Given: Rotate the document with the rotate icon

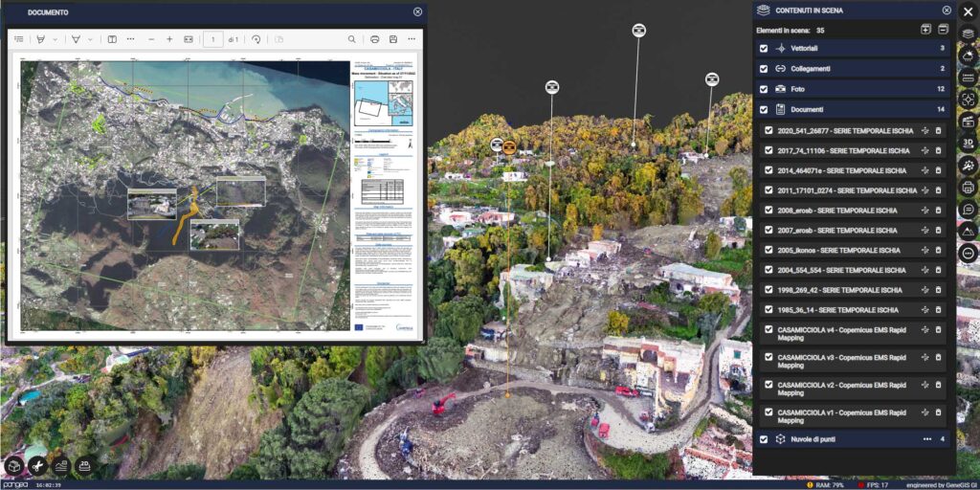Looking at the screenshot, I should 256,39.
